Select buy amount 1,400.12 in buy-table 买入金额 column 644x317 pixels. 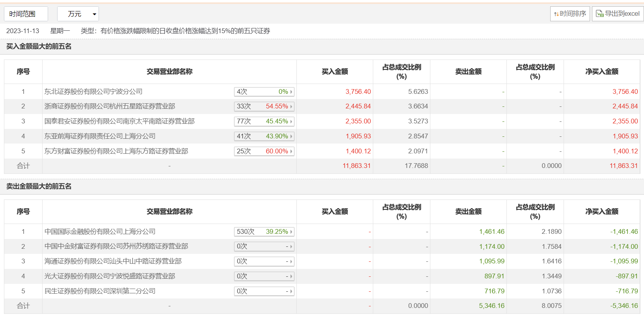pyautogui.click(x=358, y=151)
